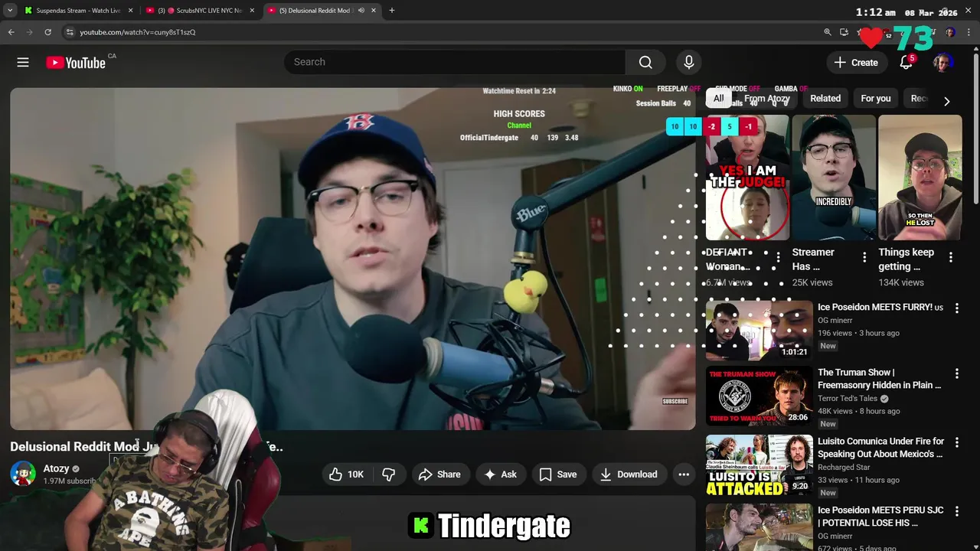Open Chrome profile avatar in toolbar
Viewport: 980px width, 551px height.
[x=950, y=32]
